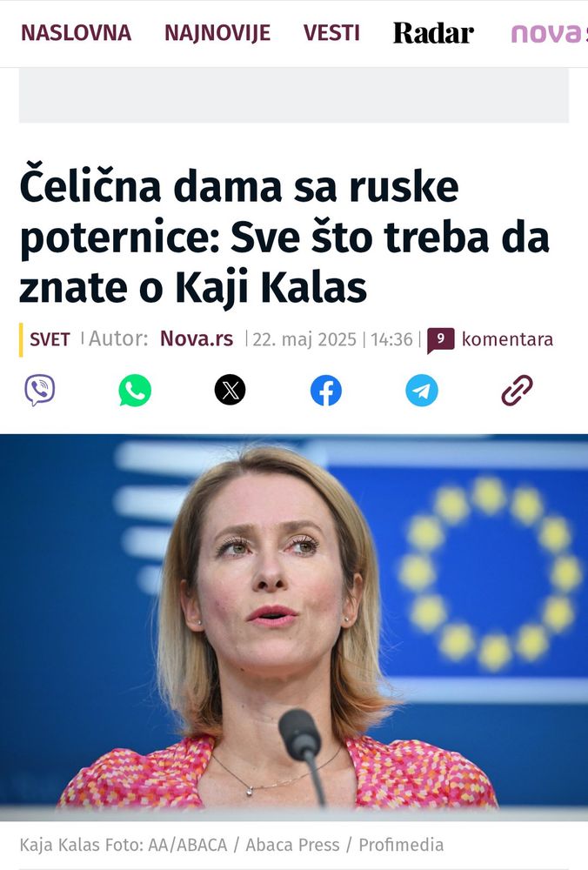Click the publish date 22. maj 2025
The width and height of the screenshot is (588, 870).
304,339
